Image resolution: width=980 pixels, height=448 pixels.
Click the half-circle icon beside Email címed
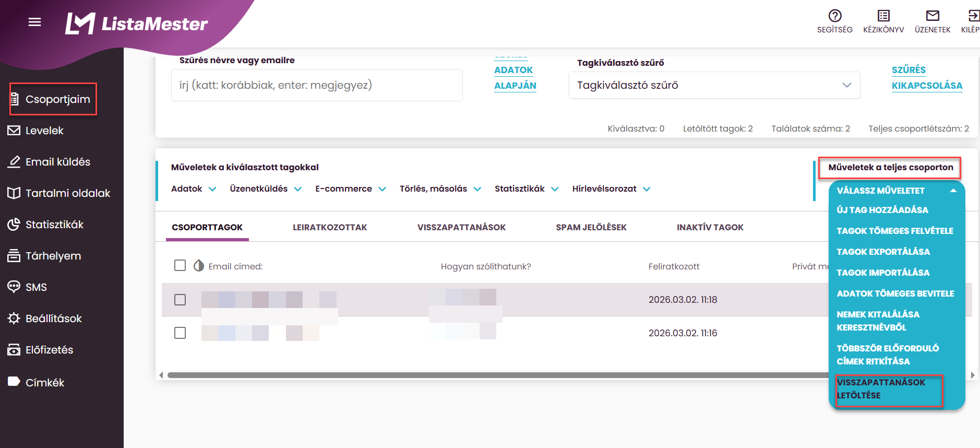point(199,266)
